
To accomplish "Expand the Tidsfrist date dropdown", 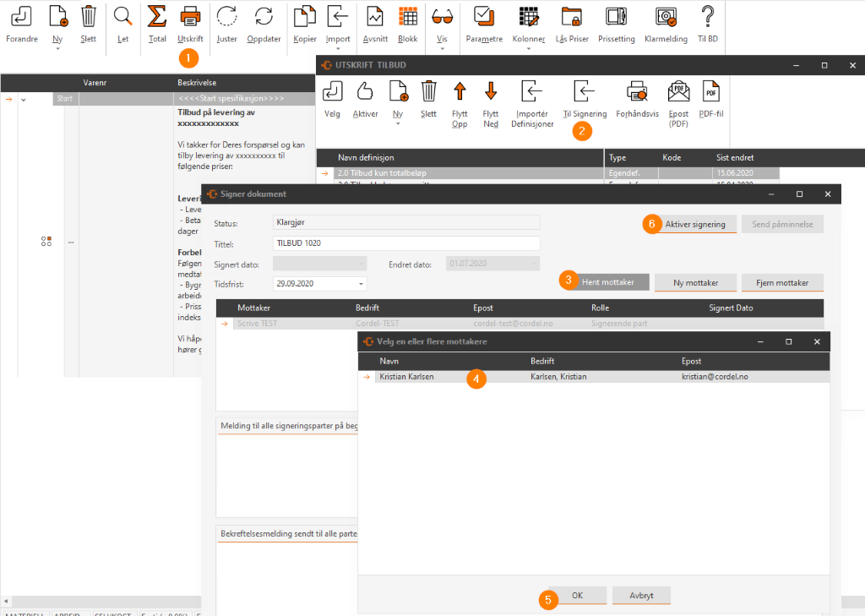I will pyautogui.click(x=362, y=284).
